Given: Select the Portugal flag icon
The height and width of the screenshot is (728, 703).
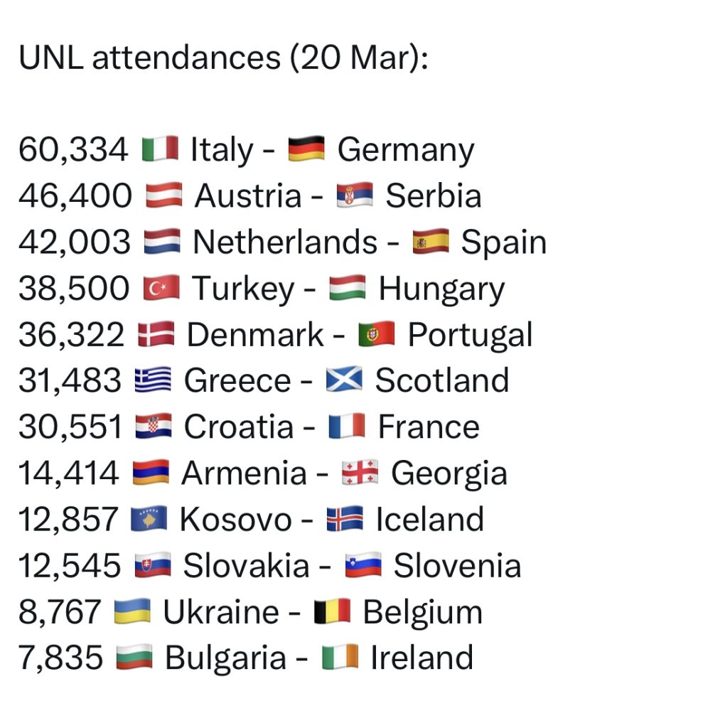Looking at the screenshot, I should (377, 335).
